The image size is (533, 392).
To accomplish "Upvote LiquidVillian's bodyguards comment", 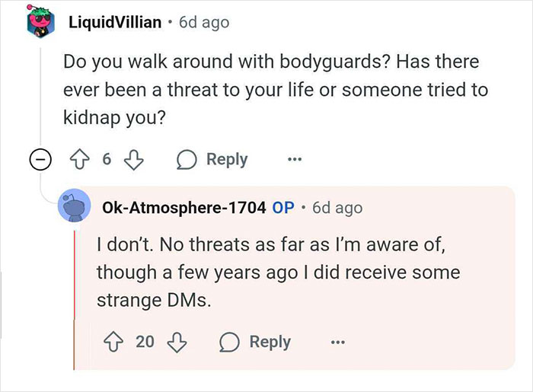I will (79, 159).
